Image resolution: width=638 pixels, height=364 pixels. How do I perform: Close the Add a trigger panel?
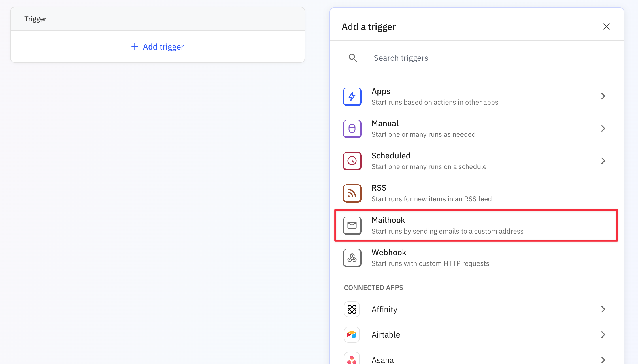click(x=607, y=26)
